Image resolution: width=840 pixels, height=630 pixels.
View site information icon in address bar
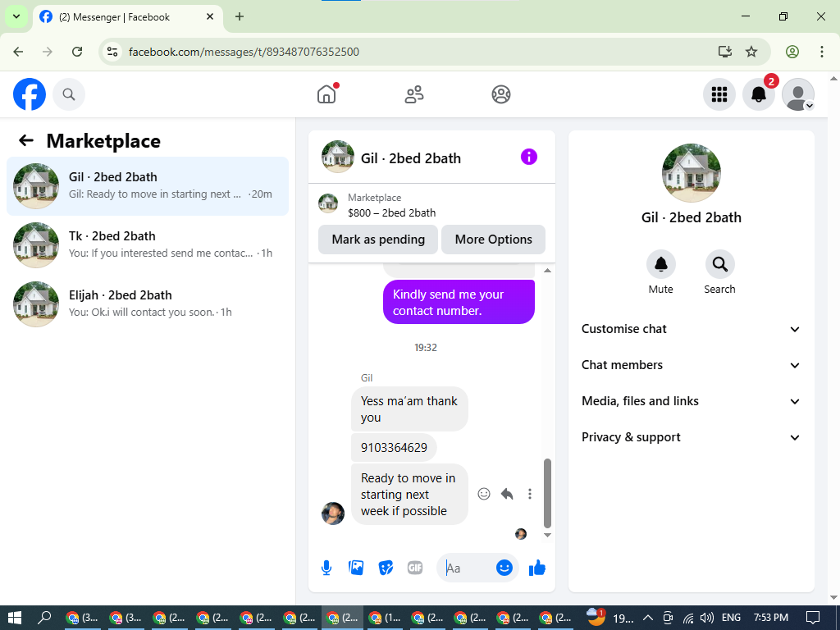tap(112, 52)
